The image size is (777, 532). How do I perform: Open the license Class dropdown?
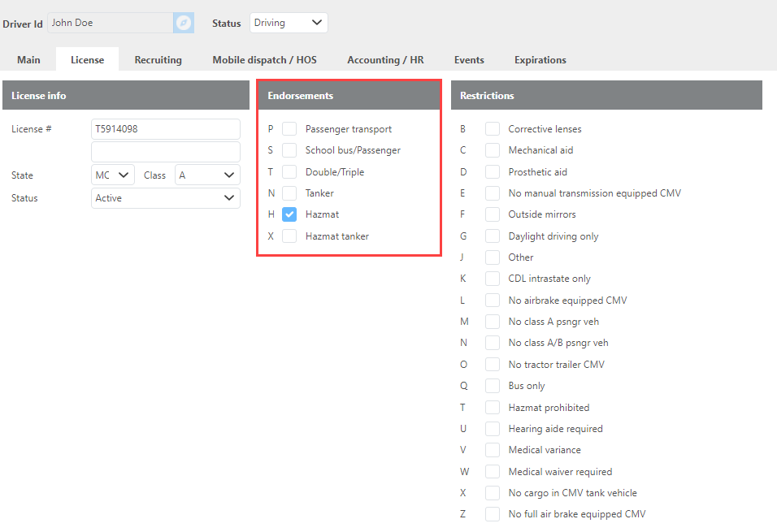(x=207, y=175)
